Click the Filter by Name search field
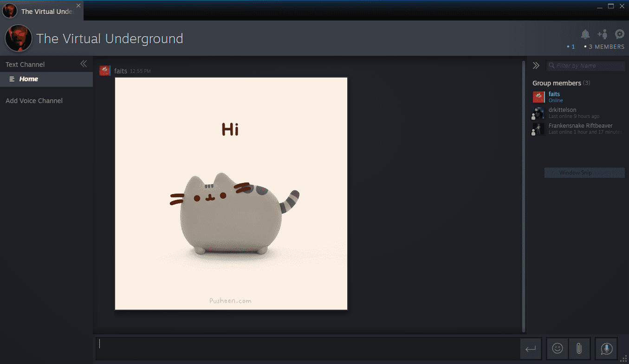This screenshot has width=629, height=364. point(586,66)
